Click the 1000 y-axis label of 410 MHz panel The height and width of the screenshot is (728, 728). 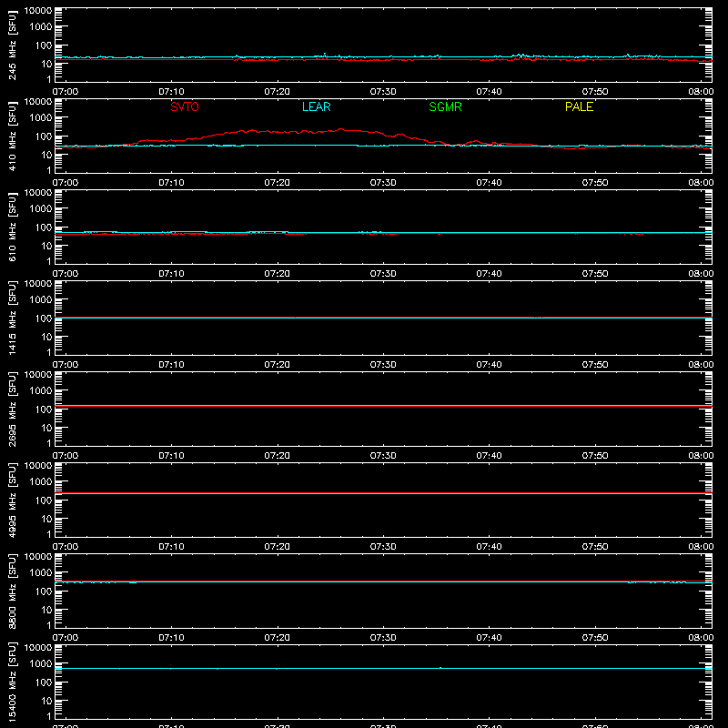[x=41, y=117]
